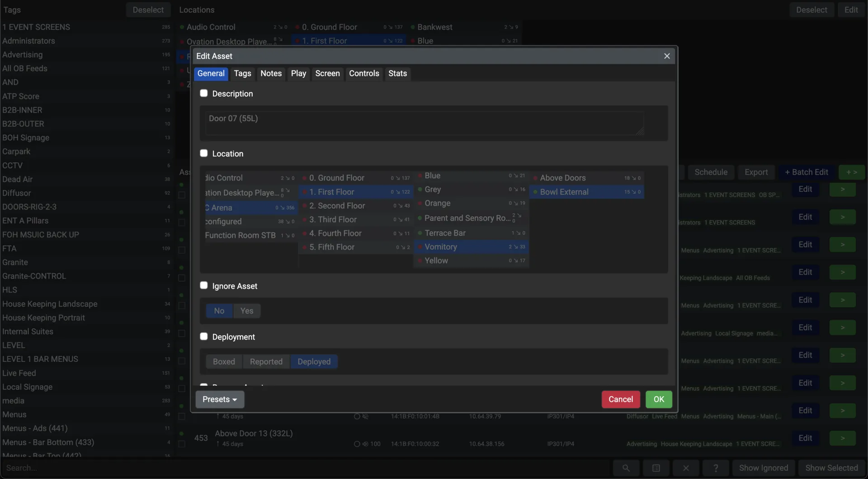The width and height of the screenshot is (868, 479).
Task: Select the BOH Signage tag
Action: coord(86,138)
